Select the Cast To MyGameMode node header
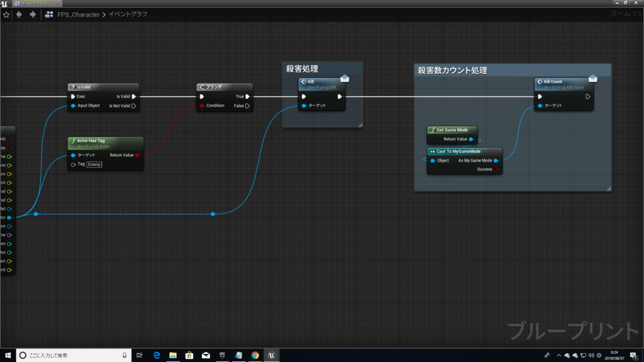The image size is (644, 362). [x=465, y=151]
